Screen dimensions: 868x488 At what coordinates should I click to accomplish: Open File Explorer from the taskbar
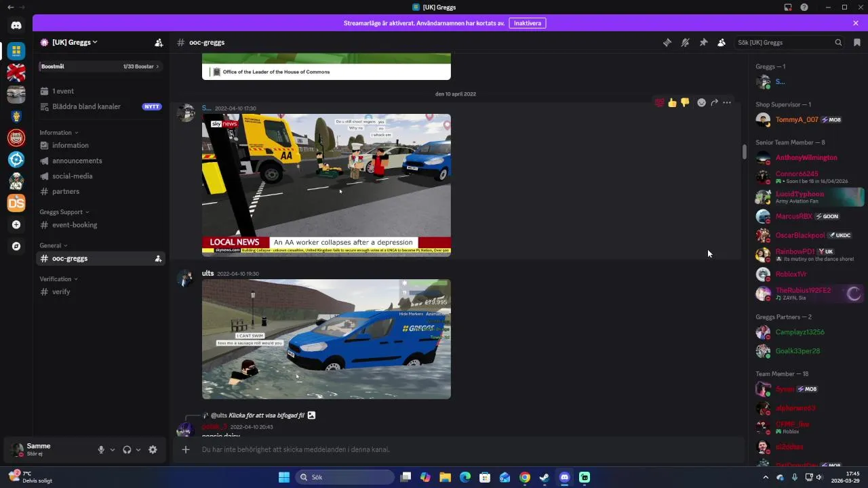coord(445,477)
